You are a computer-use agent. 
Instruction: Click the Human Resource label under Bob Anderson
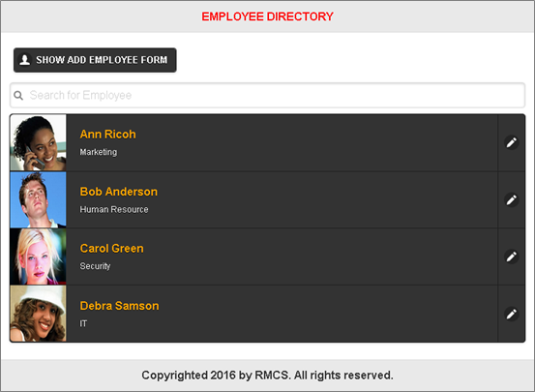(x=114, y=209)
